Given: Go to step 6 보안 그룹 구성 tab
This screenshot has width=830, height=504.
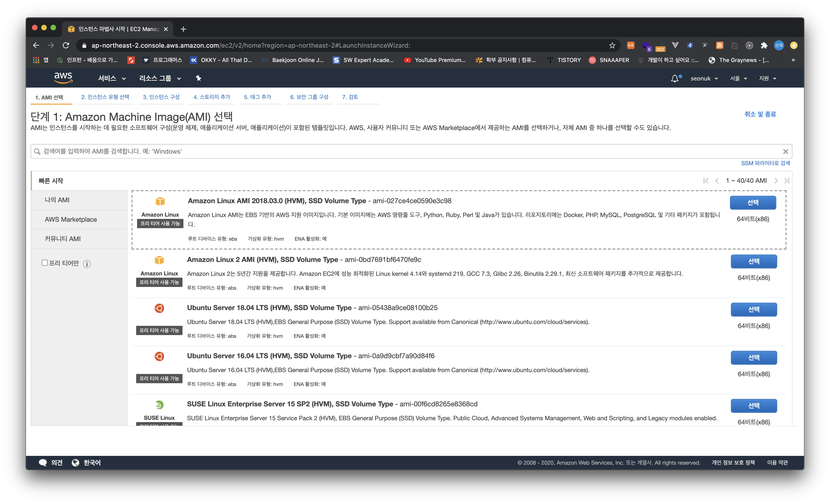Looking at the screenshot, I should click(309, 97).
